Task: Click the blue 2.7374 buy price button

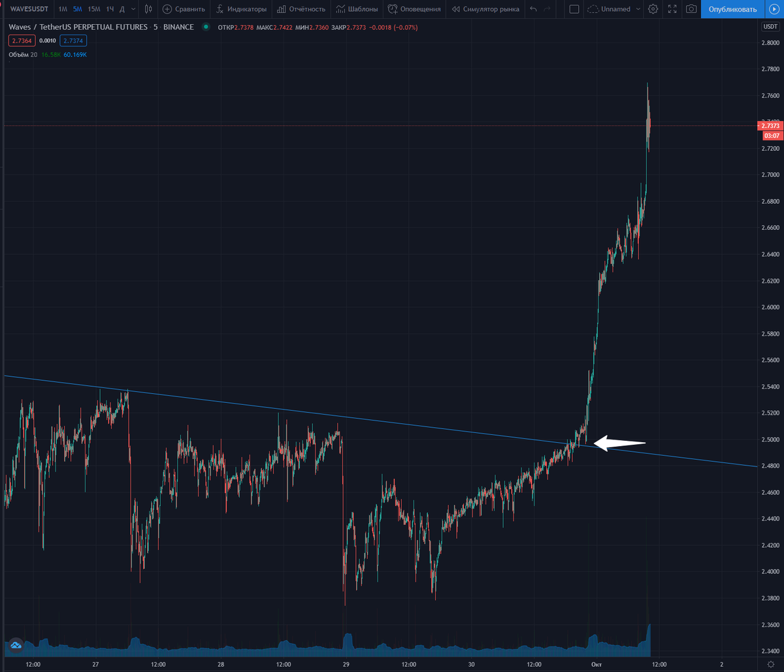Action: (73, 40)
